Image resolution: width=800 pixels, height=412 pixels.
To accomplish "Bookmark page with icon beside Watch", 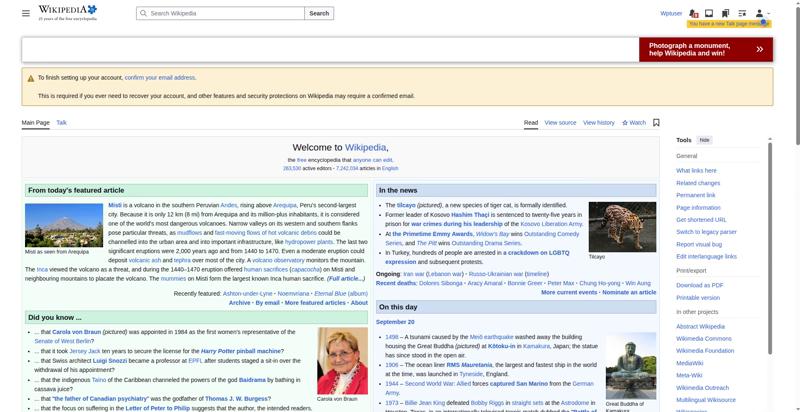I will click(656, 122).
